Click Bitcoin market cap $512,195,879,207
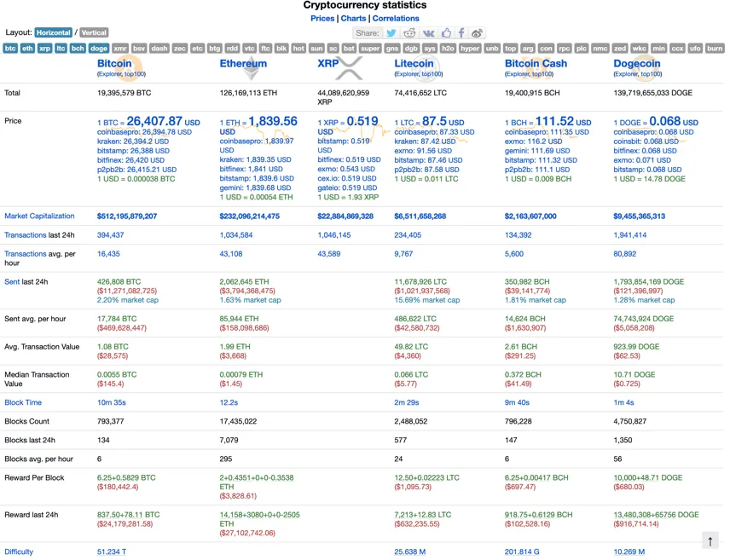The height and width of the screenshot is (560, 730). pos(127,216)
